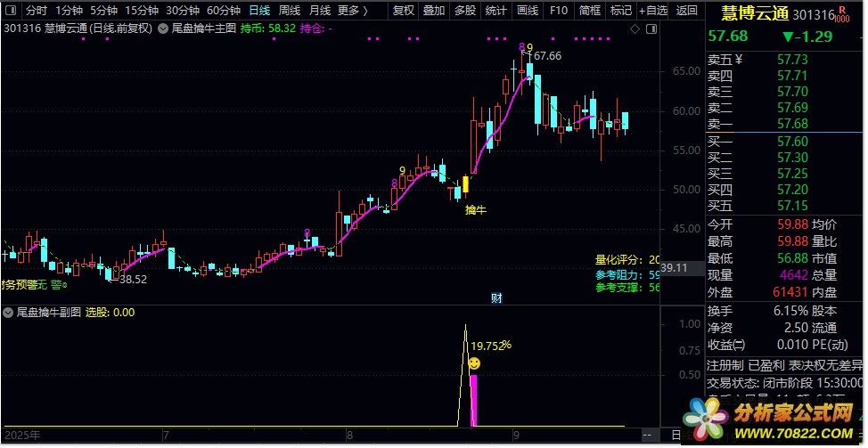This screenshot has width=868, height=448.
Task: Click the 选股: 0.00 indicator value
Action: click(110, 313)
